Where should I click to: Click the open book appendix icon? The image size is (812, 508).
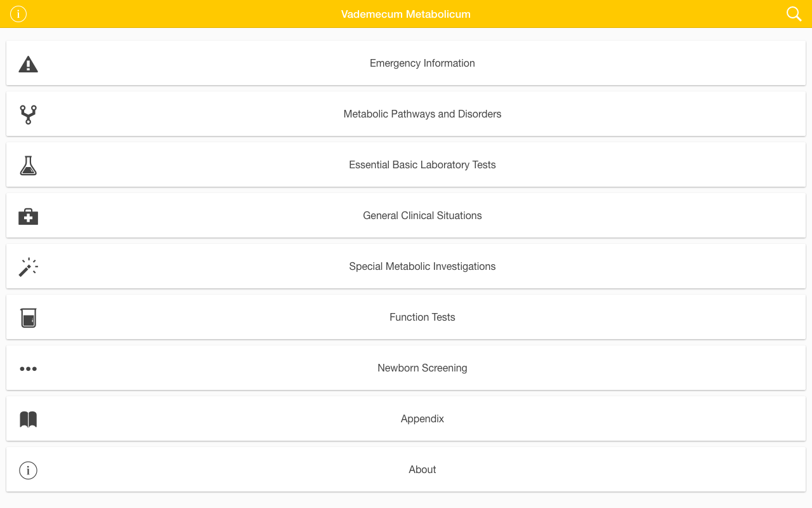[x=28, y=419]
